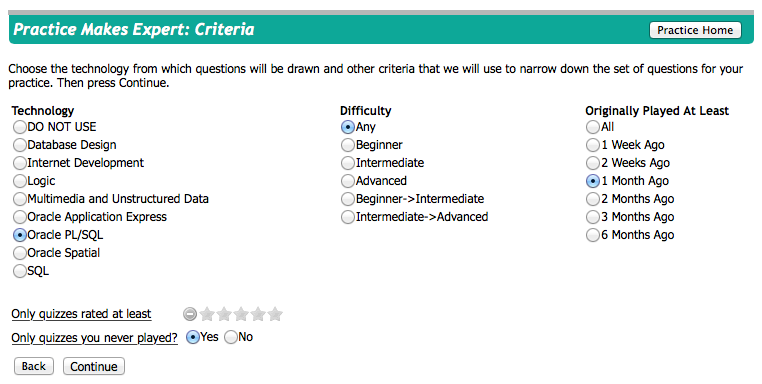Pick Beginner difficulty
Screen dimensions: 762x384
[x=347, y=145]
